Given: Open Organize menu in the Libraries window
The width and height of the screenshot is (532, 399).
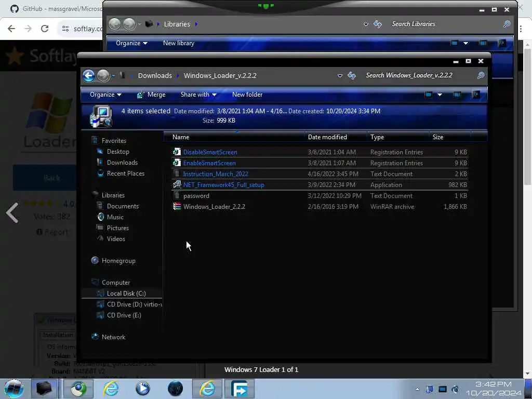Looking at the screenshot, I should click(131, 43).
